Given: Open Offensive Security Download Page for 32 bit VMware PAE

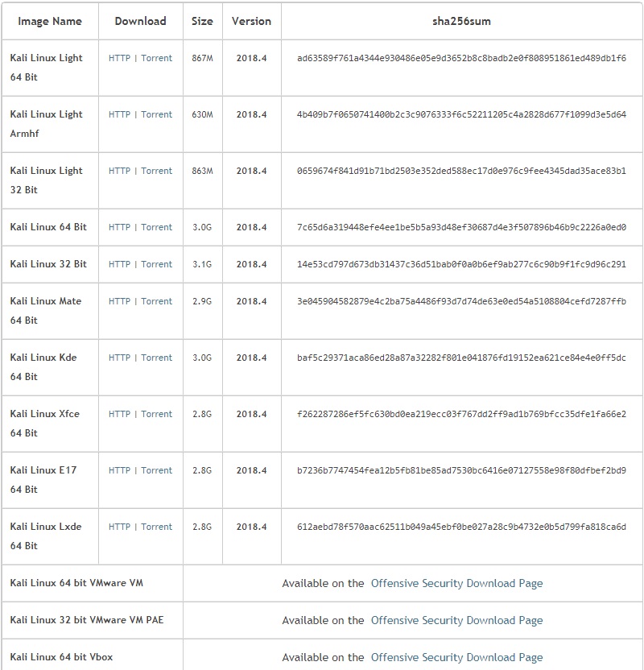Looking at the screenshot, I should [456, 620].
